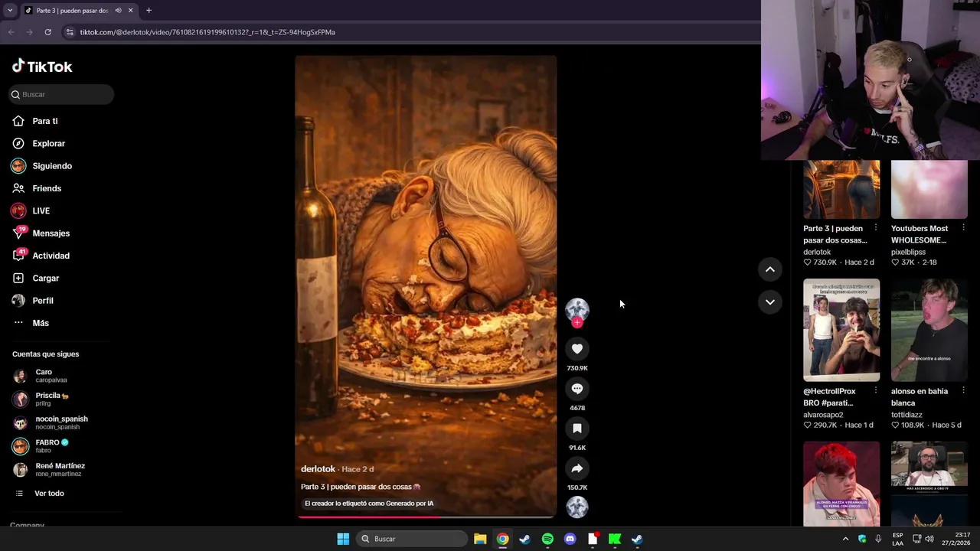Open the tab search dropdown
Image resolution: width=980 pixels, height=551 pixels.
[x=10, y=11]
